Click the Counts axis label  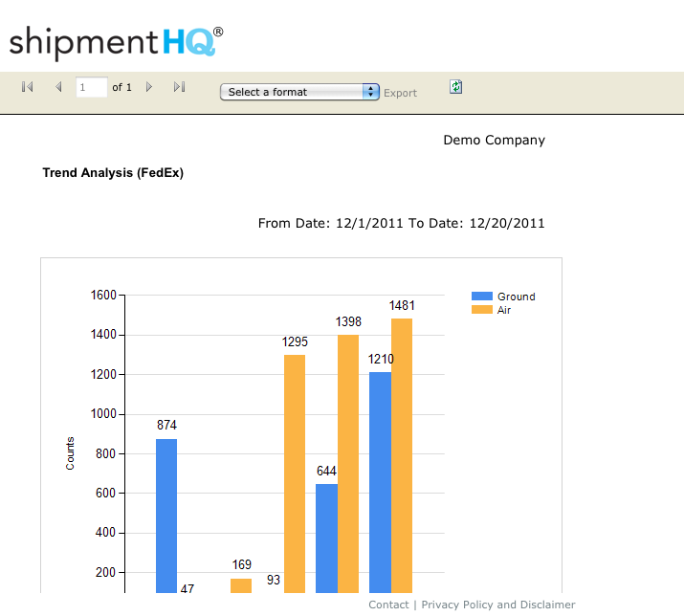point(70,453)
